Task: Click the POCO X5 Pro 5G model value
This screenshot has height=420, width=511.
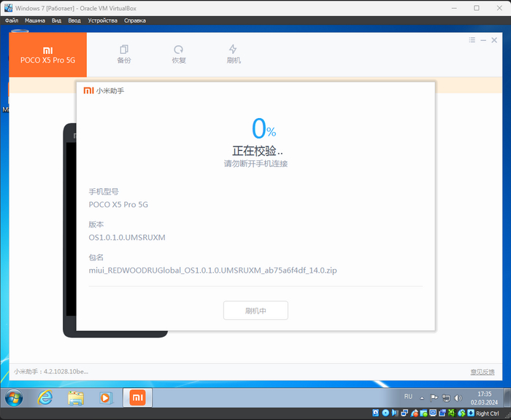Action: coord(118,204)
